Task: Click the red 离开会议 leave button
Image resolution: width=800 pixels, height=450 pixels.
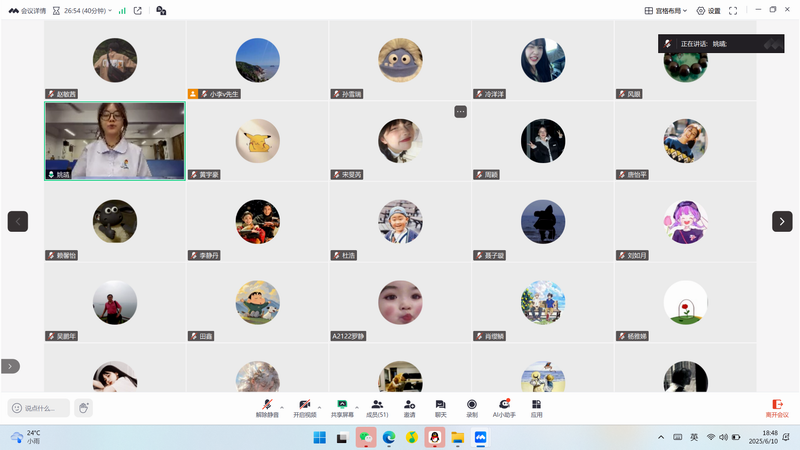Action: click(x=777, y=407)
